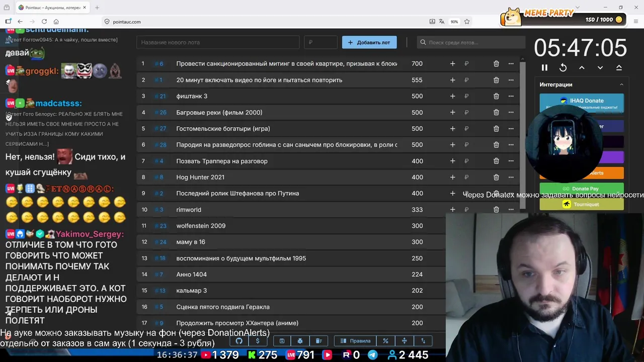Click lot name маму в 16

191,242
